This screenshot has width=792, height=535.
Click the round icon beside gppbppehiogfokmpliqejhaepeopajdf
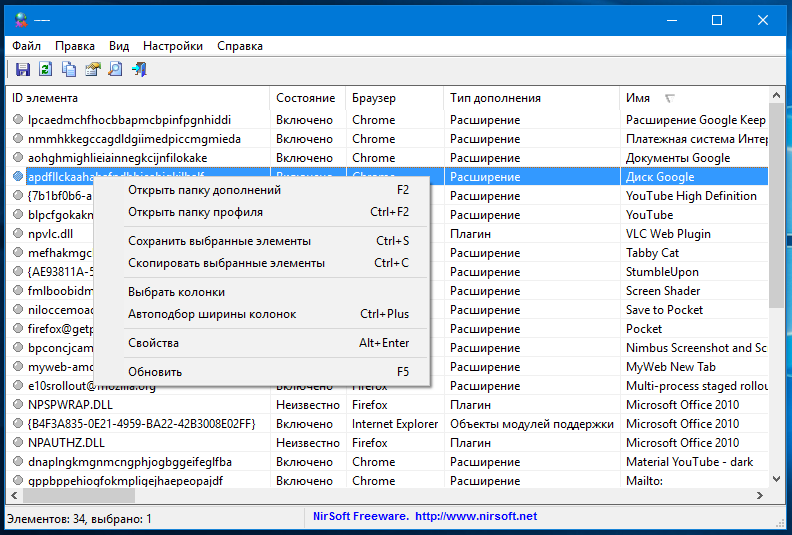coord(18,480)
